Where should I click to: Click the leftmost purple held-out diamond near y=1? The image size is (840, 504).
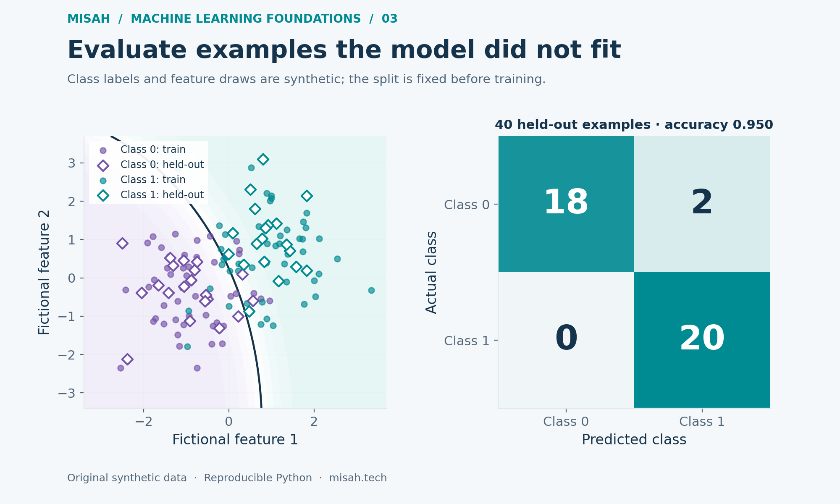(122, 243)
